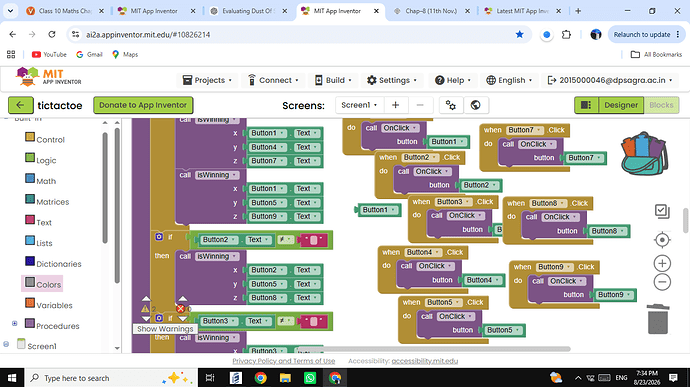Open the not-equal operator dropdown for Button2
This screenshot has width=690, height=387.
286,240
